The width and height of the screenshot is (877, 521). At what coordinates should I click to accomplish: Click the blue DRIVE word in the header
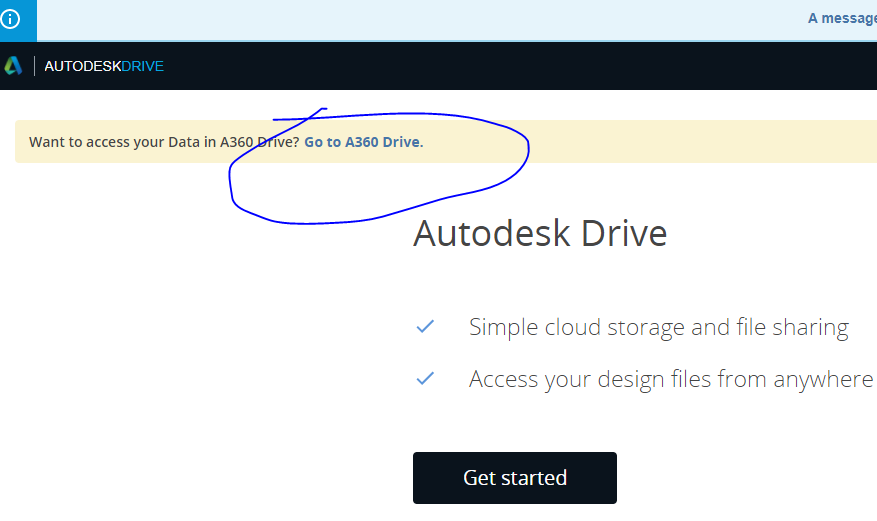coord(143,66)
